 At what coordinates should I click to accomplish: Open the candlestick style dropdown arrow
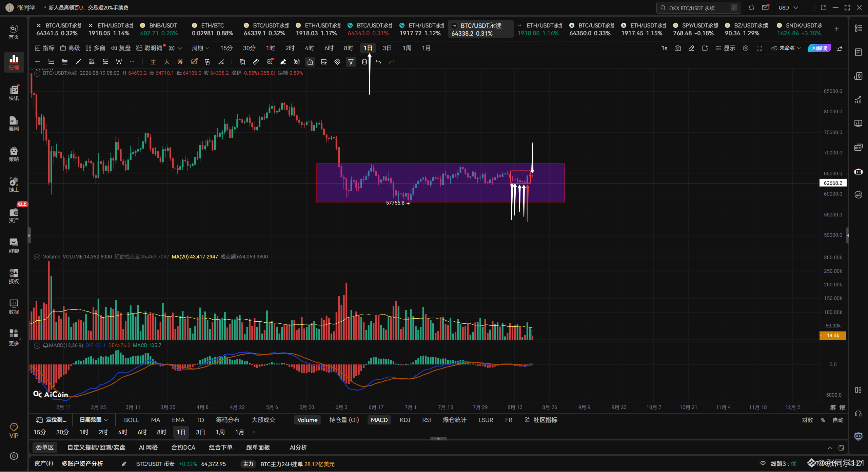[180, 48]
